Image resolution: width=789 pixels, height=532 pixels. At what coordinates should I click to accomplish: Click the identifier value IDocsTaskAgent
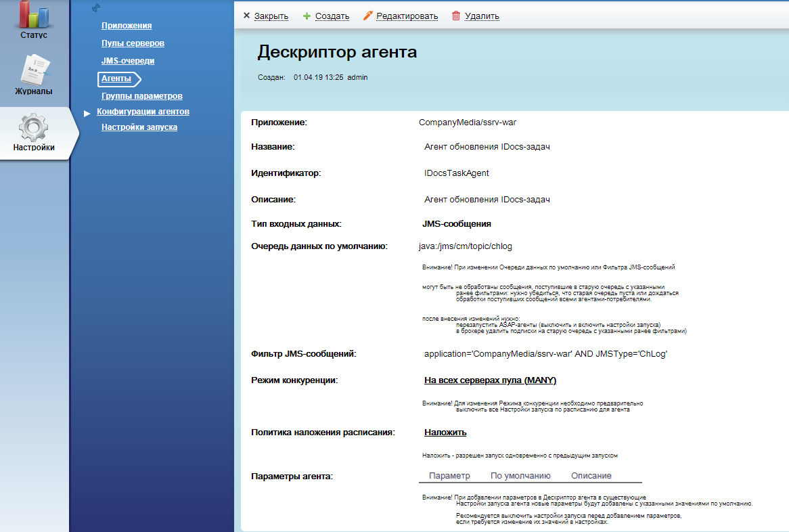(x=456, y=173)
